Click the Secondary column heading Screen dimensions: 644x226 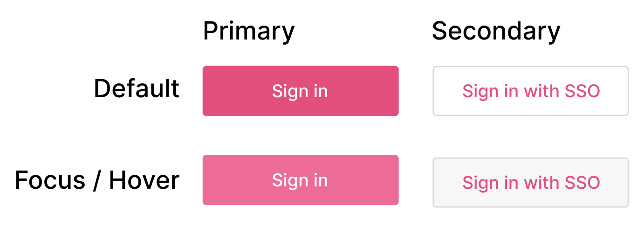pyautogui.click(x=496, y=31)
